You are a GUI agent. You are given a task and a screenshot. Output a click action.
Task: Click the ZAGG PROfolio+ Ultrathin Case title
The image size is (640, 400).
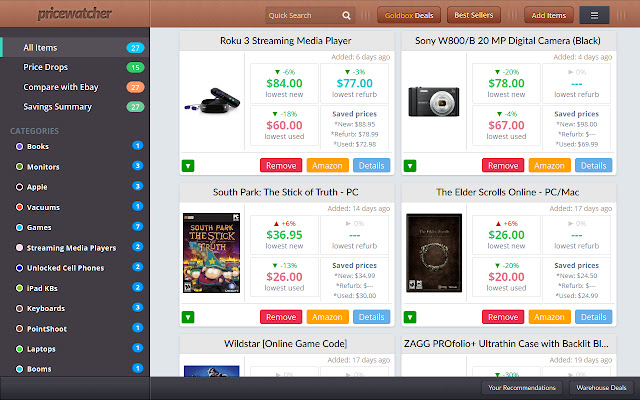(x=506, y=344)
